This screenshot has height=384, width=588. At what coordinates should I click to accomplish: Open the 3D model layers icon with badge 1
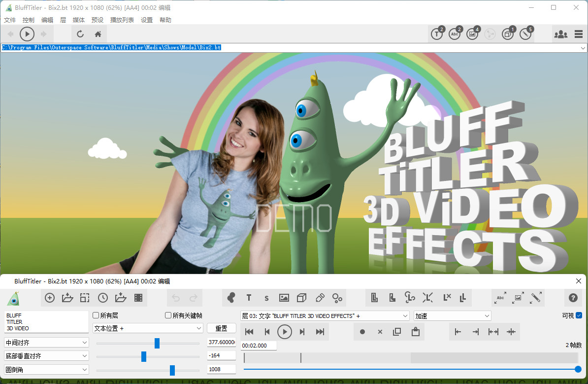coord(508,34)
